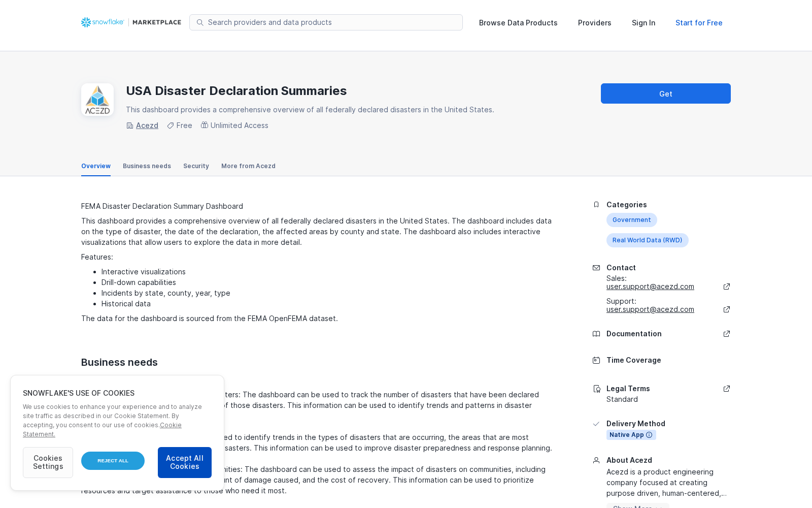This screenshot has width=812, height=508.
Task: Select the Real World Data (RWD) chip
Action: (x=647, y=240)
